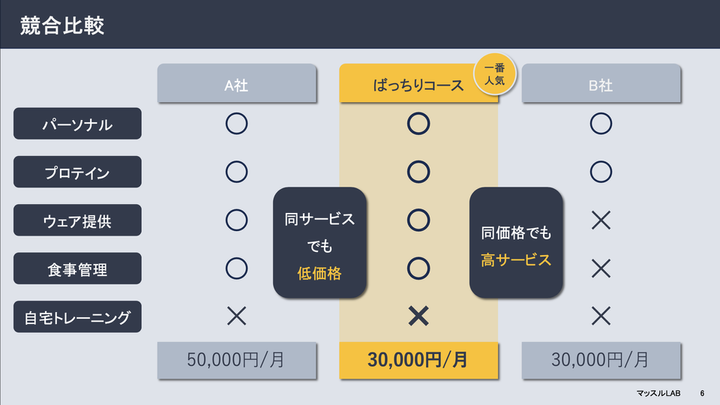Viewport: 720px width, 405px height.
Task: Click the ウェア提供 row label
Action: point(77,220)
